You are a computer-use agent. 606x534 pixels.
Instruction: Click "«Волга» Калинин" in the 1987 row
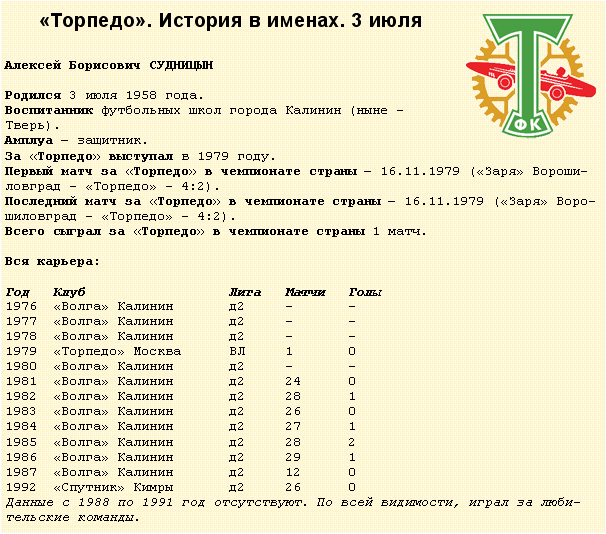click(x=113, y=472)
